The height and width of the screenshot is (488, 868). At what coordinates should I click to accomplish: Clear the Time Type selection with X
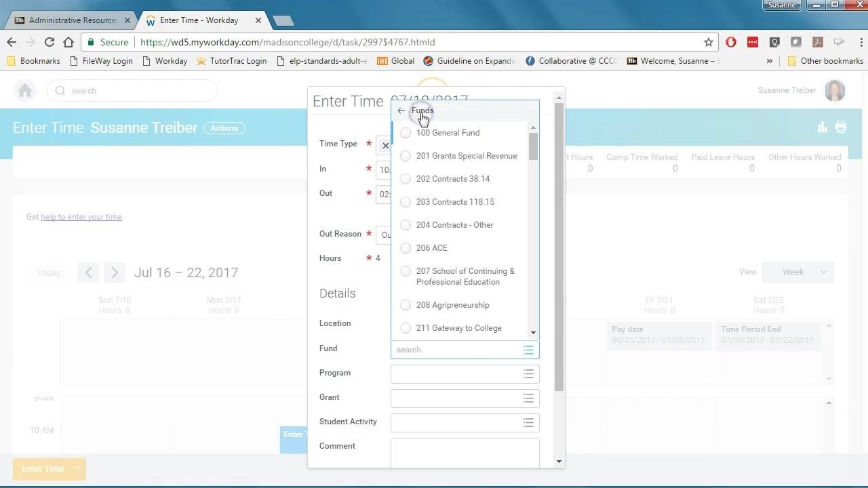tap(385, 145)
